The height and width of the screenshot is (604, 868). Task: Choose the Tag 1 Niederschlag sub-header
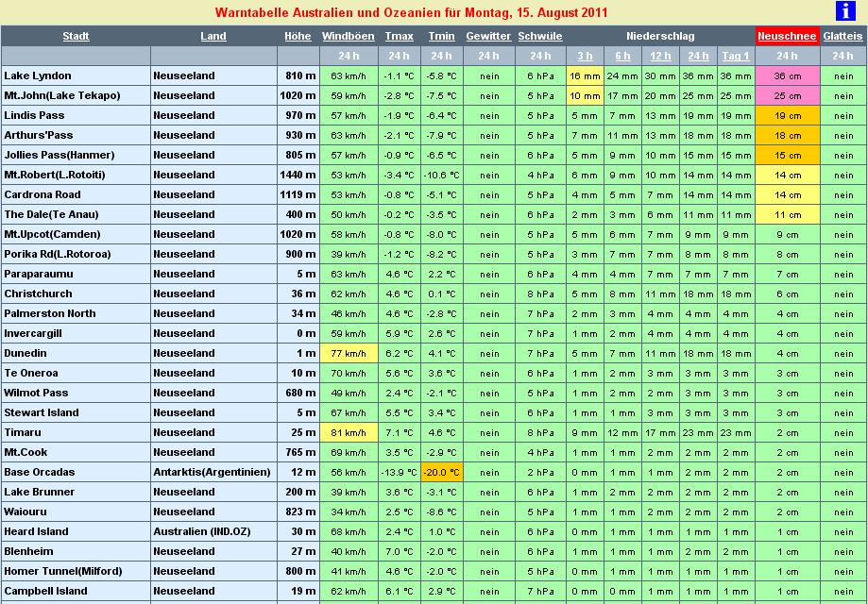click(x=736, y=56)
